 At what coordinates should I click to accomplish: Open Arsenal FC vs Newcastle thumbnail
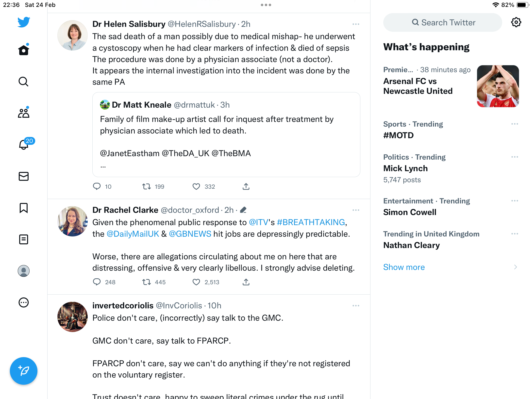coord(498,86)
